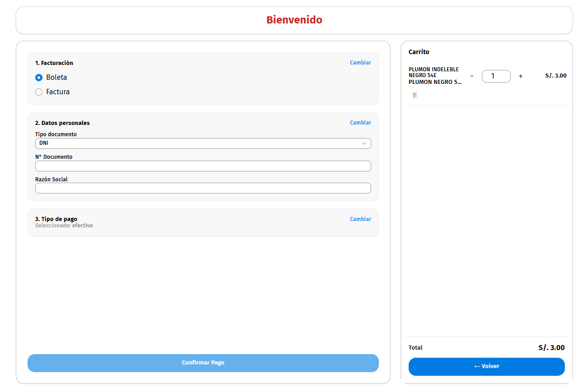Click Cambiar in the Datos personales section
The width and height of the screenshot is (587, 392).
click(360, 123)
